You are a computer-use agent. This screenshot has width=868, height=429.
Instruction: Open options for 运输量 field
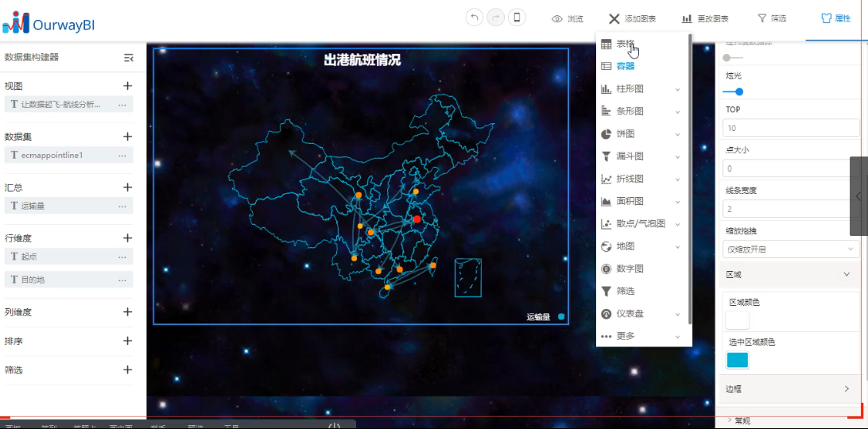point(122,206)
